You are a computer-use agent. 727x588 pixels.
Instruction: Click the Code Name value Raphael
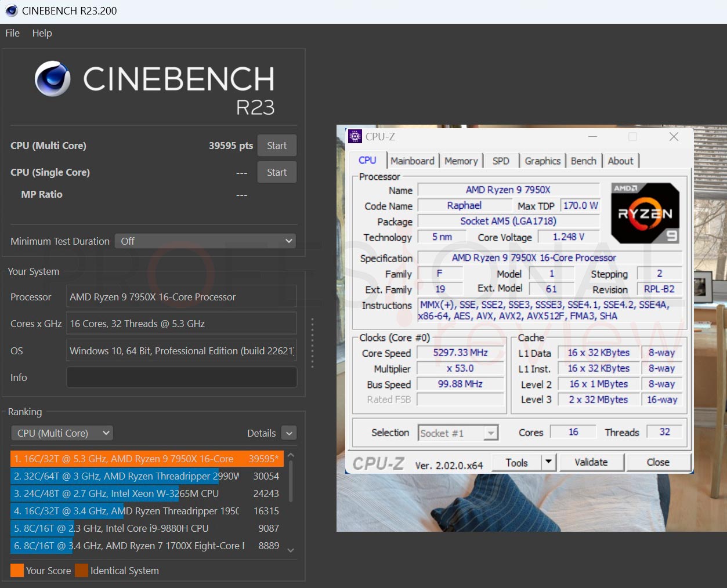464,205
